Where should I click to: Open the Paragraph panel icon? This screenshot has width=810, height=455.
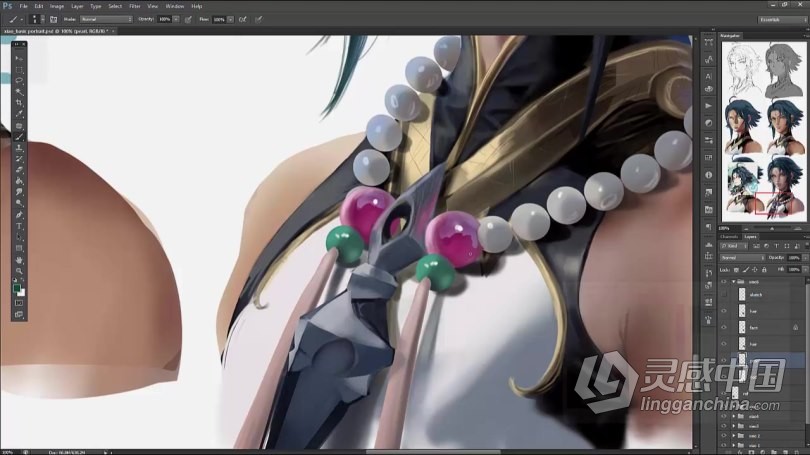pos(709,227)
